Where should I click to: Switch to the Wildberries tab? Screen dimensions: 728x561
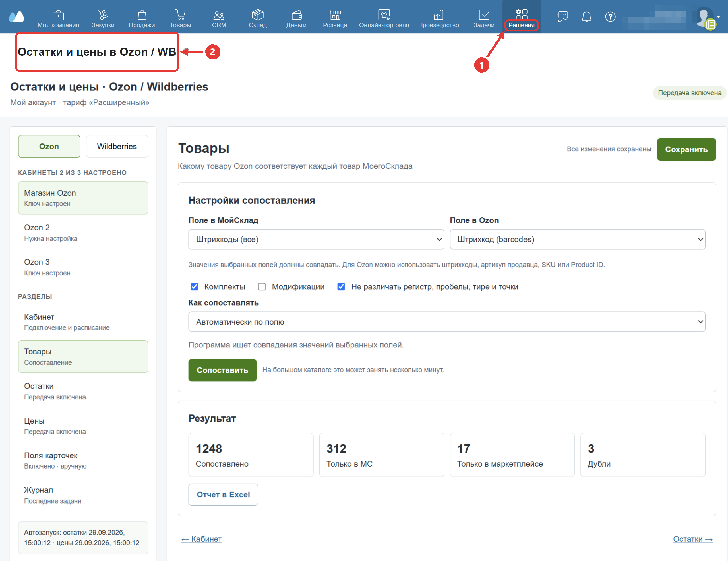pyautogui.click(x=117, y=147)
